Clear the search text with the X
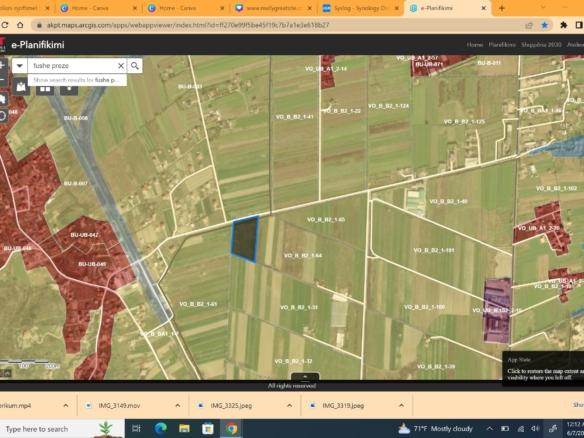 point(121,66)
